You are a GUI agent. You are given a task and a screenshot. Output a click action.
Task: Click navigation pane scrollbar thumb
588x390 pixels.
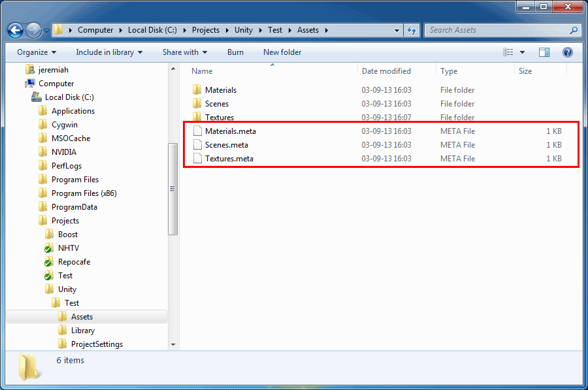tap(173, 189)
